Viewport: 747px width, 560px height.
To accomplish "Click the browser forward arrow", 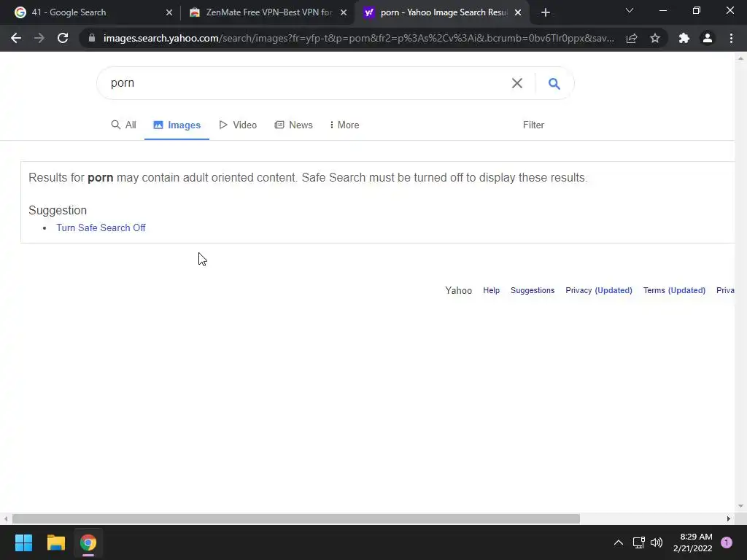I will 39,38.
